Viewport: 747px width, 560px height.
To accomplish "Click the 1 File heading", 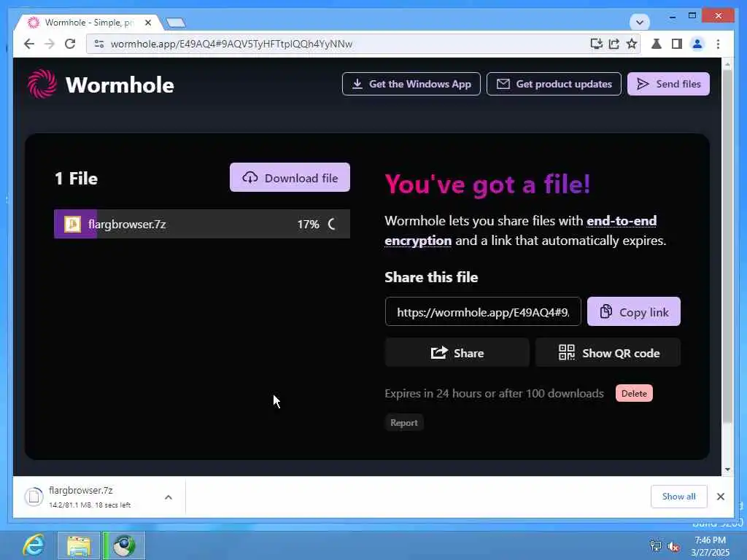I will point(76,179).
